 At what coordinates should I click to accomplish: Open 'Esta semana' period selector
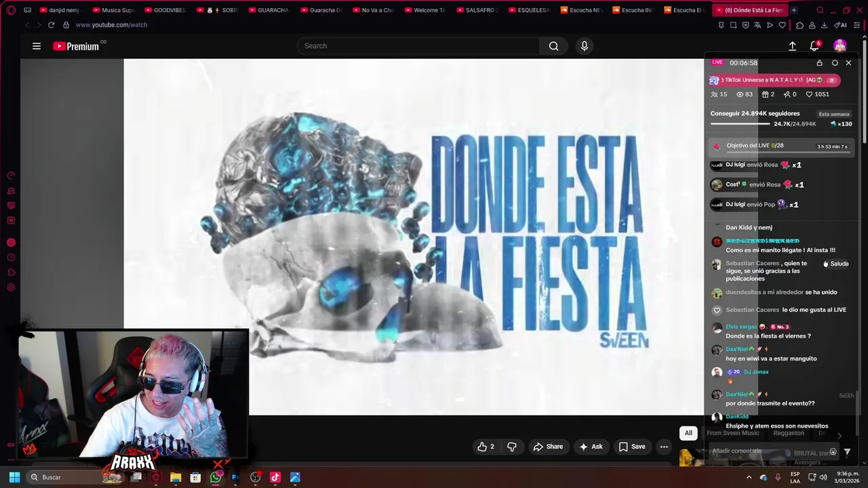pyautogui.click(x=833, y=114)
